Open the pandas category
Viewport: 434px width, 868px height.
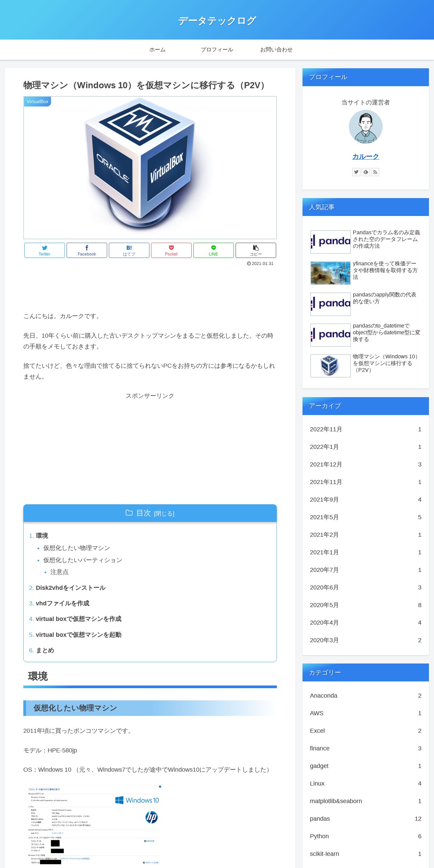click(366, 819)
